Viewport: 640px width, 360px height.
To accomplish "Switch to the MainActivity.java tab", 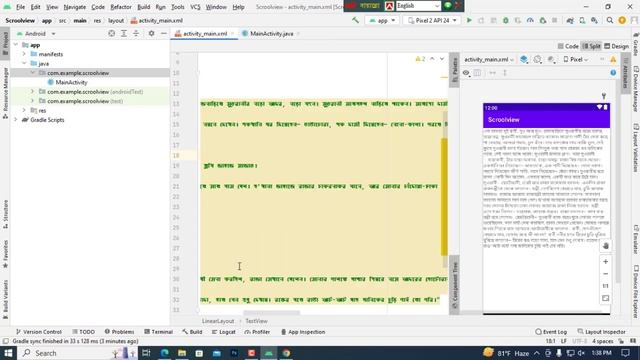I will (271, 33).
